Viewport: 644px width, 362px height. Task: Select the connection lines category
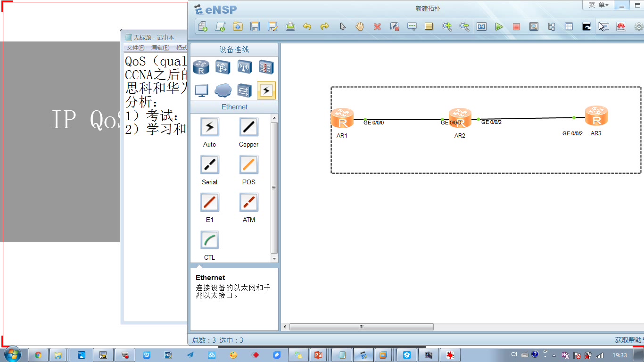266,90
